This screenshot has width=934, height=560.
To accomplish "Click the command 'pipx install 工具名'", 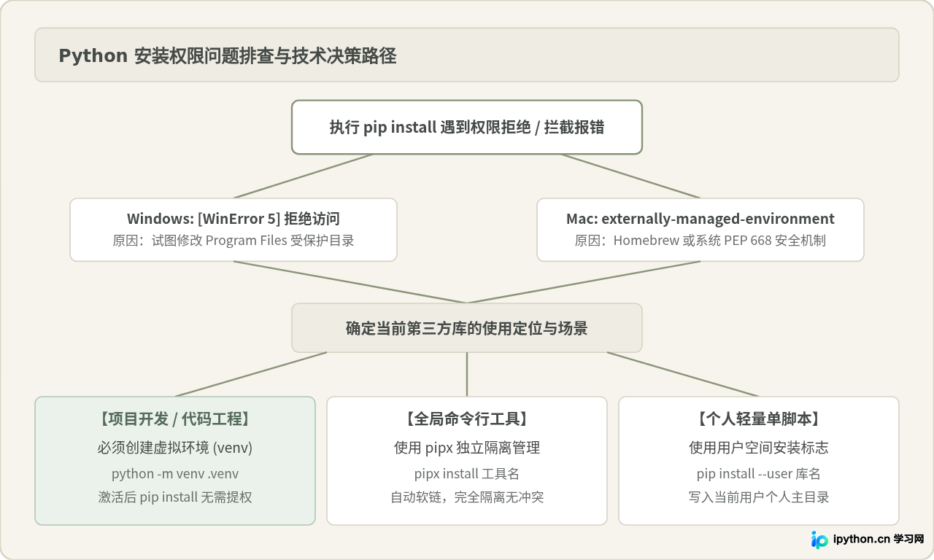I will 467,474.
